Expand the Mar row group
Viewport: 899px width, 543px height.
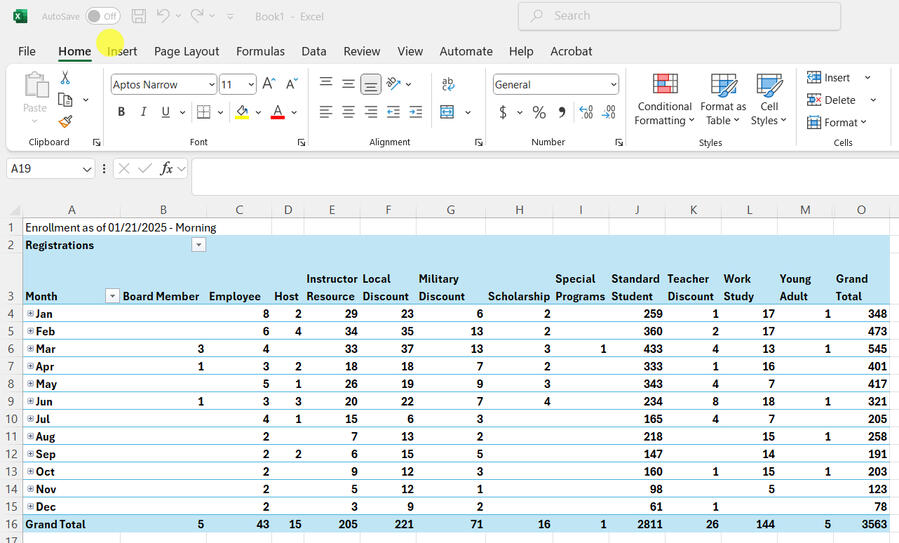tap(30, 349)
